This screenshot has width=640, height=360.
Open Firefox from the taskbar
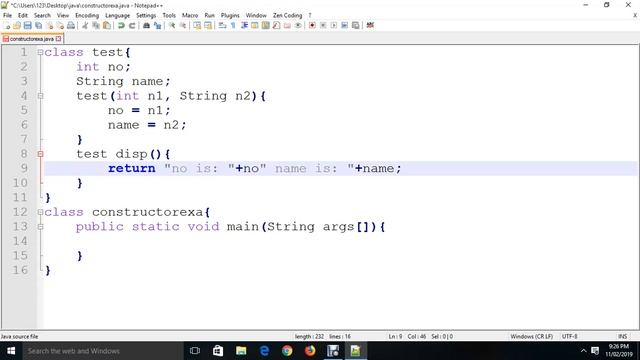[x=310, y=351]
